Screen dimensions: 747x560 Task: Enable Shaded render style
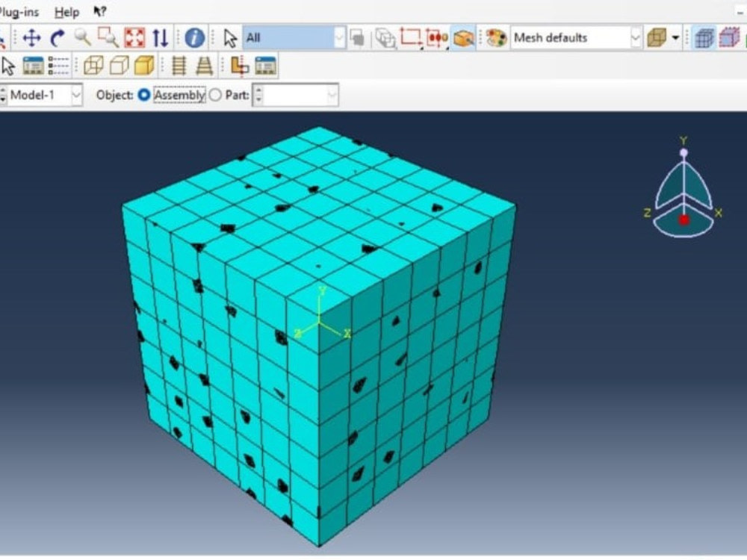click(x=144, y=65)
